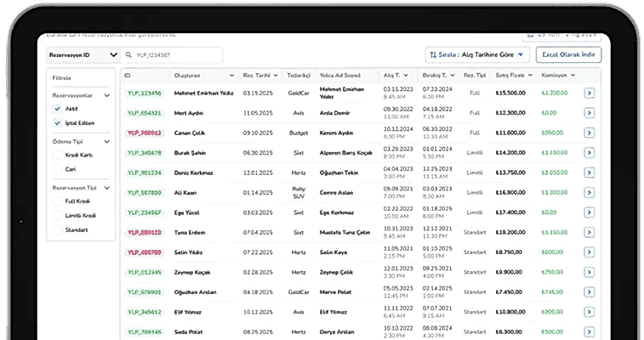The width and height of the screenshot is (644, 340).
Task: Click the reservation ID search field
Action: (x=174, y=55)
